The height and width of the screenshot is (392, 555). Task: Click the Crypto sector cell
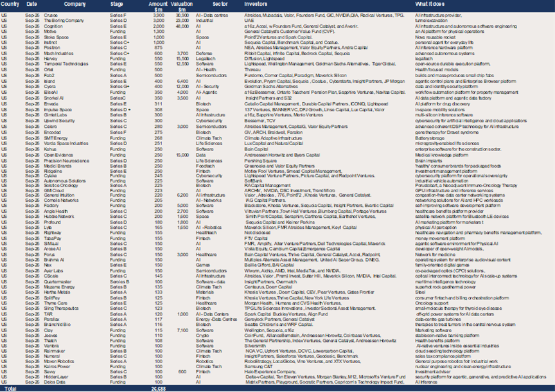coord(202,335)
